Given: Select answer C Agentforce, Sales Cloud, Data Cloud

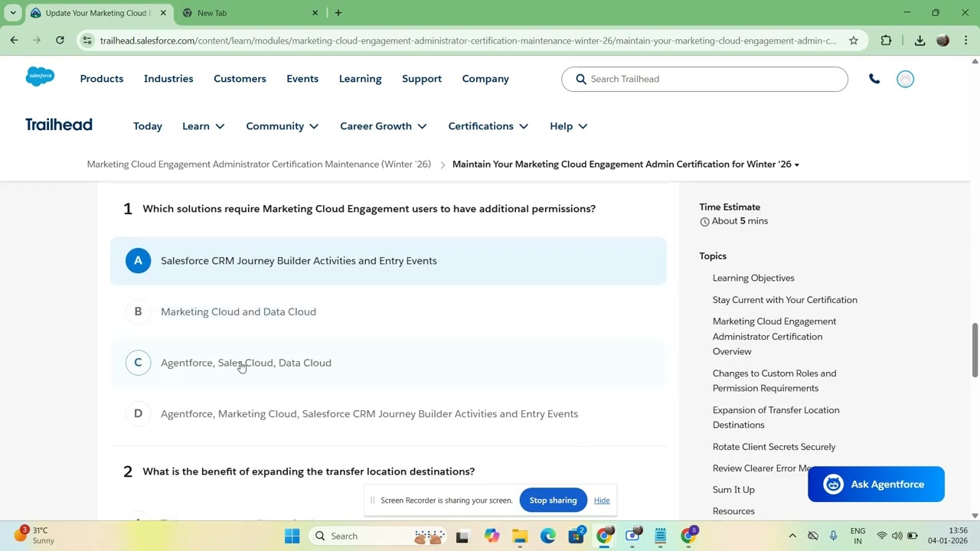Looking at the screenshot, I should [x=388, y=363].
